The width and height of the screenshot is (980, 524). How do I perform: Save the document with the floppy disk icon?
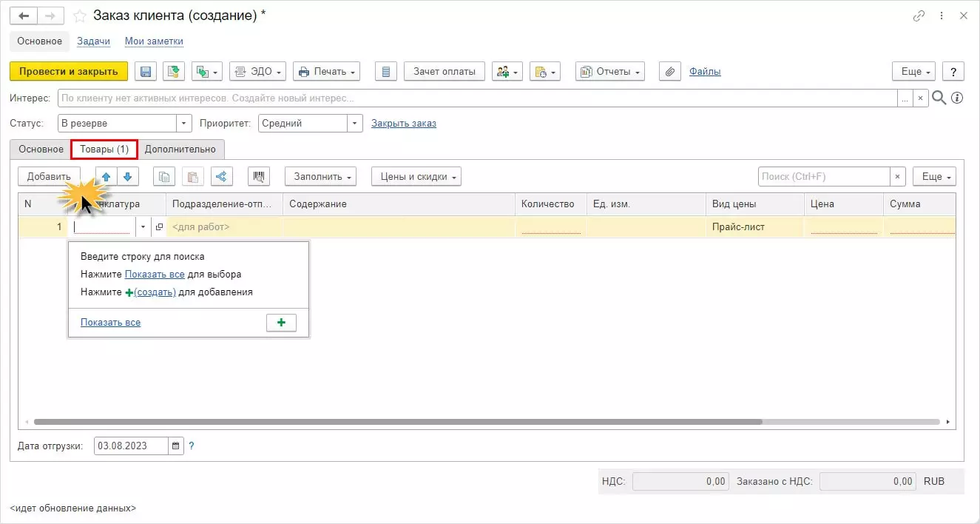146,72
